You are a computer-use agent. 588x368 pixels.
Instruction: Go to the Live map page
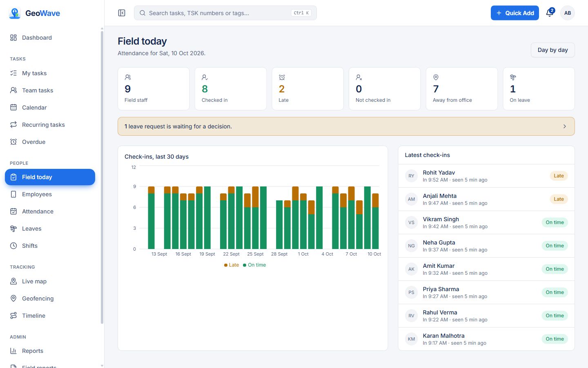[50, 281]
